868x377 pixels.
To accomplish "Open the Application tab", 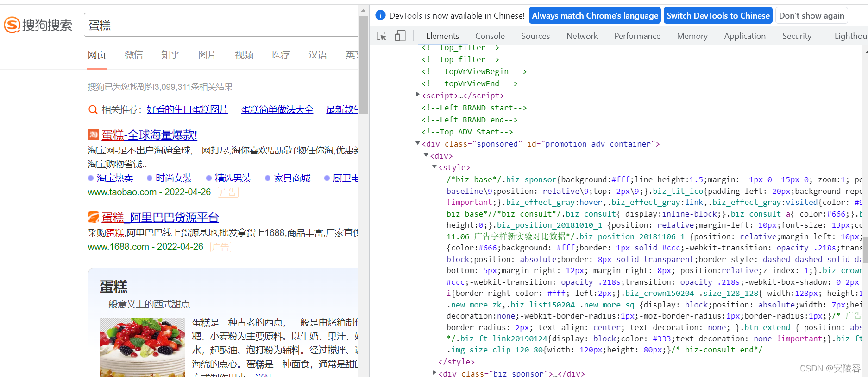I will click(745, 36).
